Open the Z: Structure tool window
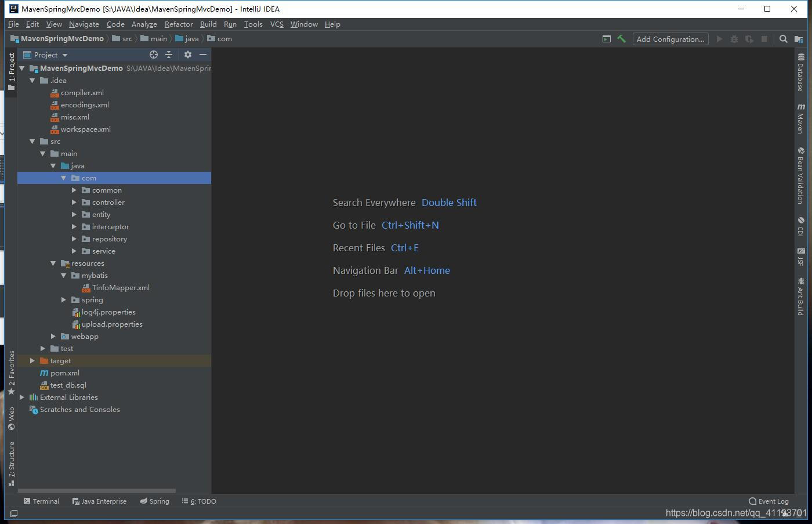This screenshot has width=812, height=524. (11, 464)
